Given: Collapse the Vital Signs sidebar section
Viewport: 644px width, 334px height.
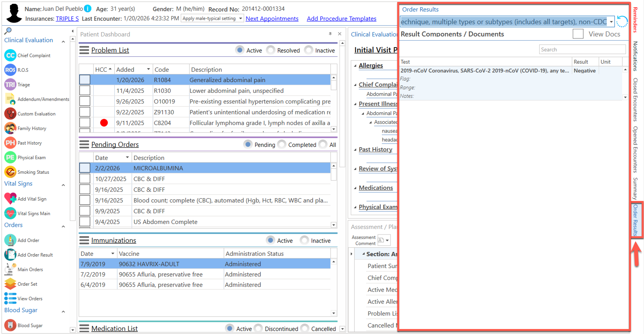Looking at the screenshot, I should click(x=64, y=185).
